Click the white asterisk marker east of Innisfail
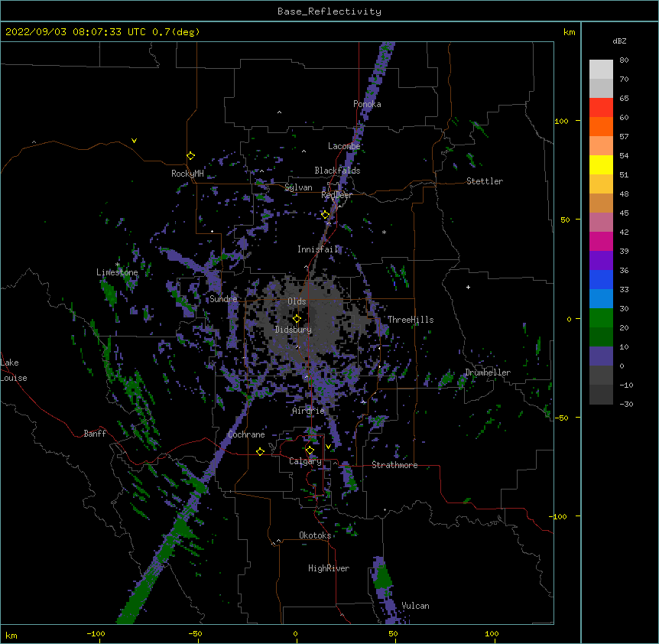This screenshot has height=644, width=659. tap(384, 232)
